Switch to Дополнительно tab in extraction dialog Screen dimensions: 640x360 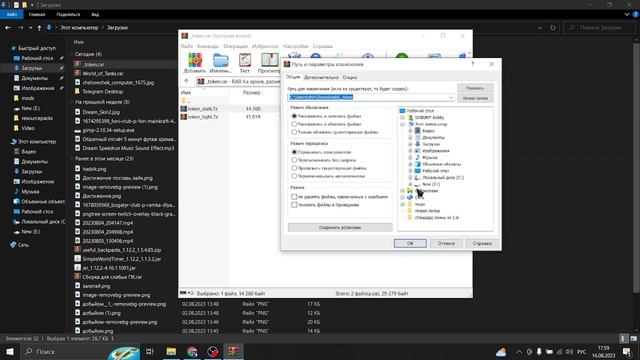point(321,77)
